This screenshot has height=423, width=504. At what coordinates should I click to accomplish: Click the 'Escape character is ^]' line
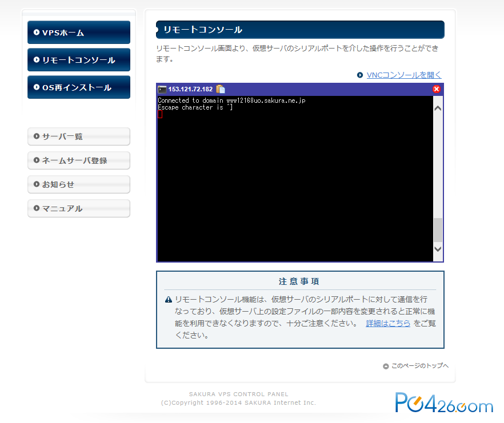pyautogui.click(x=195, y=107)
